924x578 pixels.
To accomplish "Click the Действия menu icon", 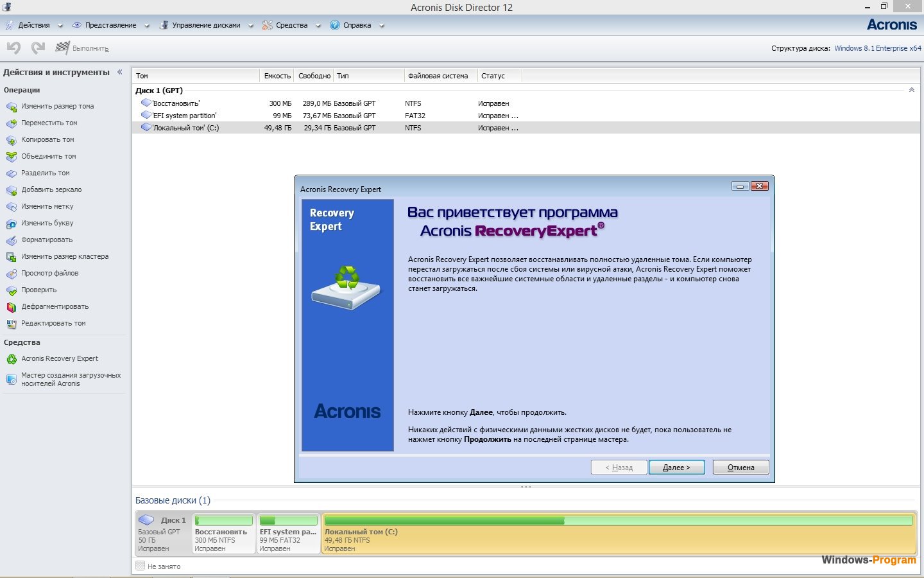I will point(9,25).
